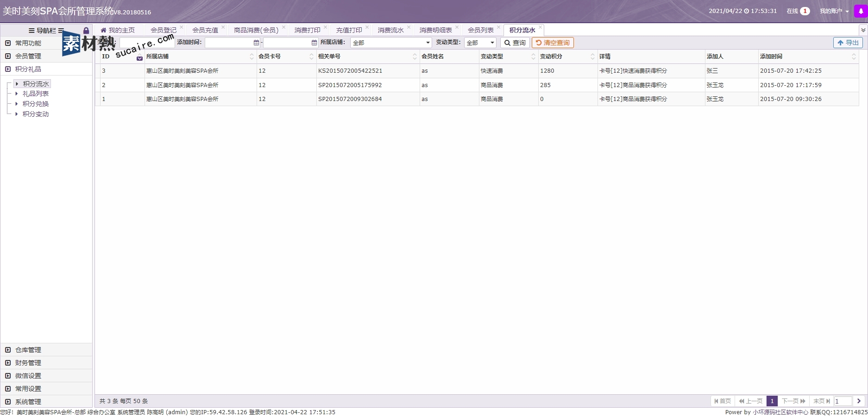Close the 会员登记 tab

tap(182, 27)
